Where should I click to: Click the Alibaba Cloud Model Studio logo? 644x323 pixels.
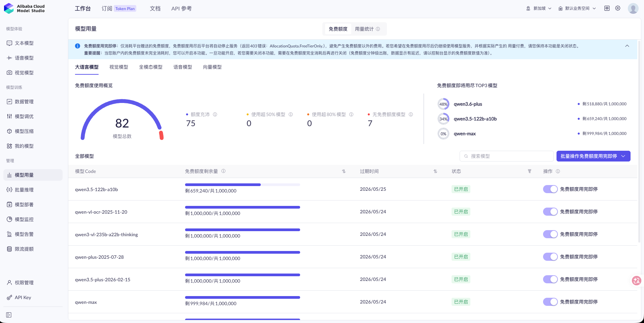pyautogui.click(x=24, y=8)
